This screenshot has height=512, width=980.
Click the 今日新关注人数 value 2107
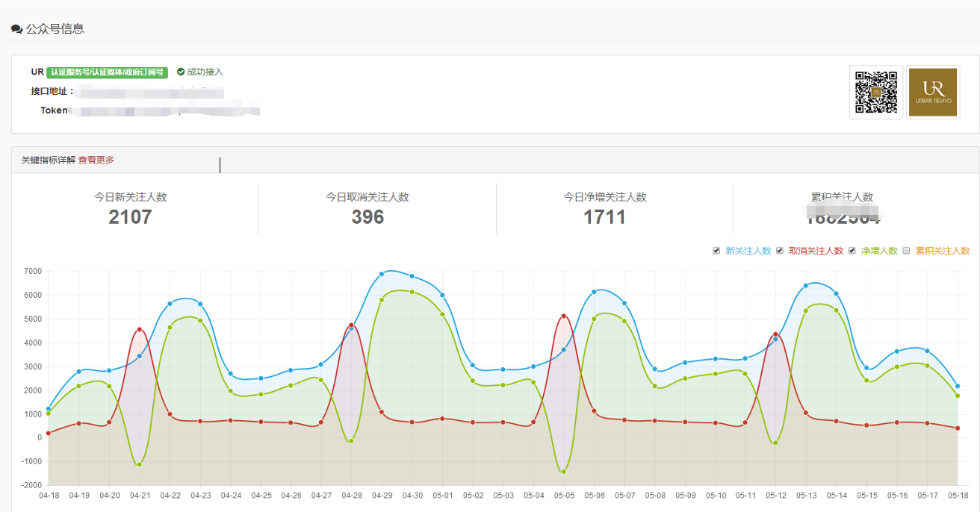pyautogui.click(x=130, y=217)
